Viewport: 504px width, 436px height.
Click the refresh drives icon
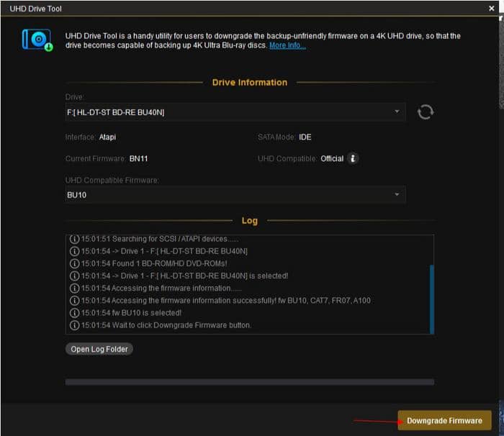425,112
